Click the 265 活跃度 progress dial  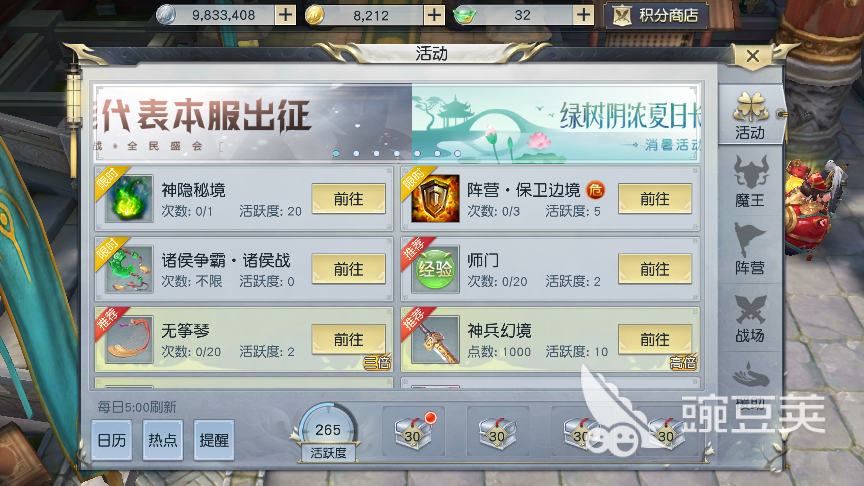tap(328, 434)
